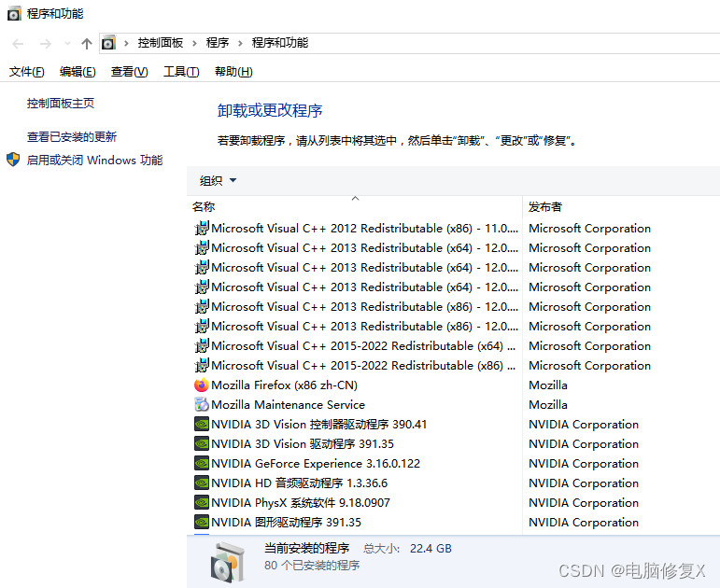Screen dimensions: 720x588
Task: Expand the chevron after 程序 in address bar
Action: pos(240,44)
